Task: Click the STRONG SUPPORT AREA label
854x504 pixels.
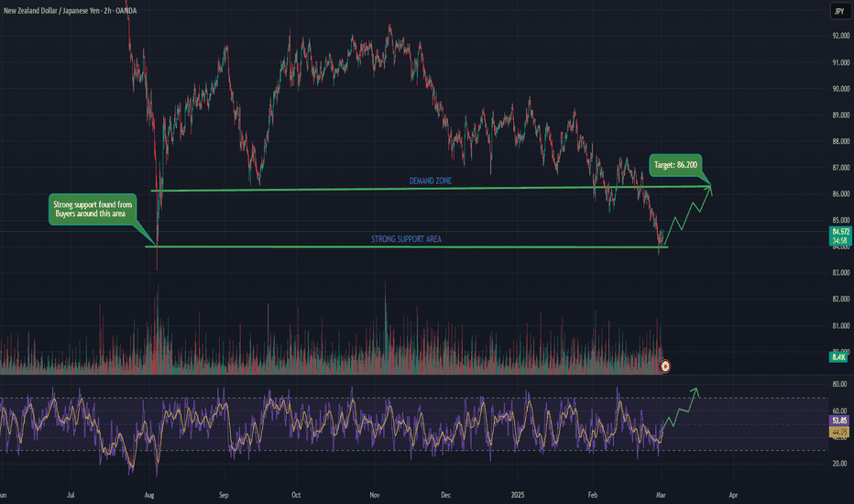Action: [x=406, y=238]
